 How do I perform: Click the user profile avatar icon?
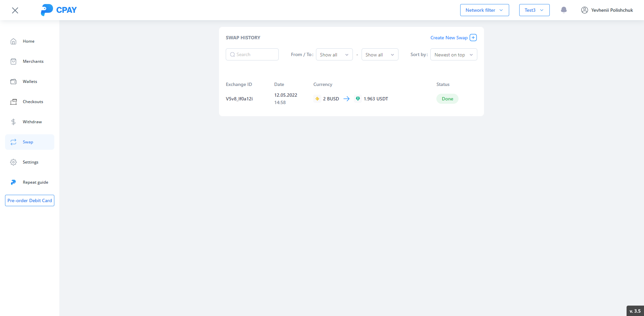pos(584,10)
